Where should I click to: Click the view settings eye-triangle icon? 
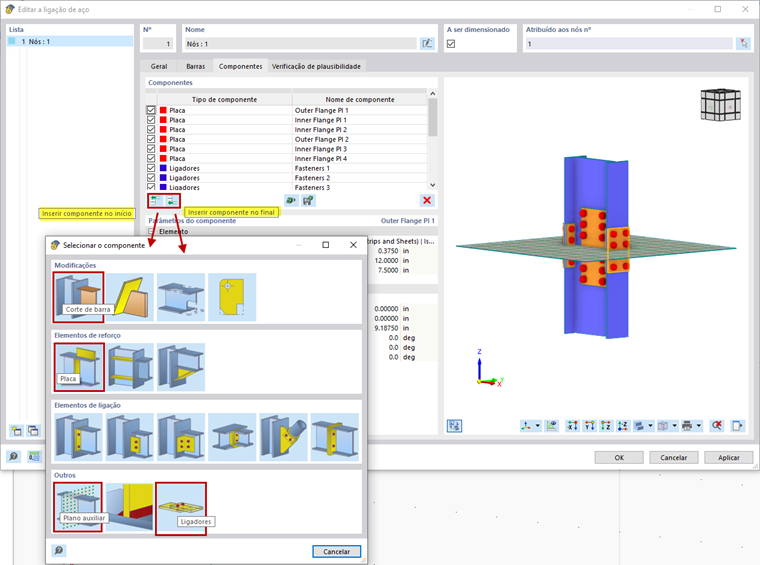tap(552, 426)
